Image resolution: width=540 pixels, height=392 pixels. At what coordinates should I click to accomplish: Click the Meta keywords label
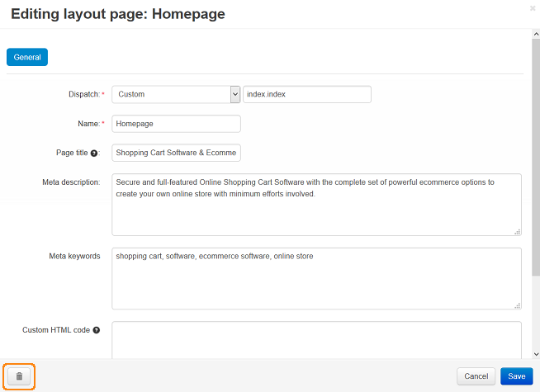(74, 256)
